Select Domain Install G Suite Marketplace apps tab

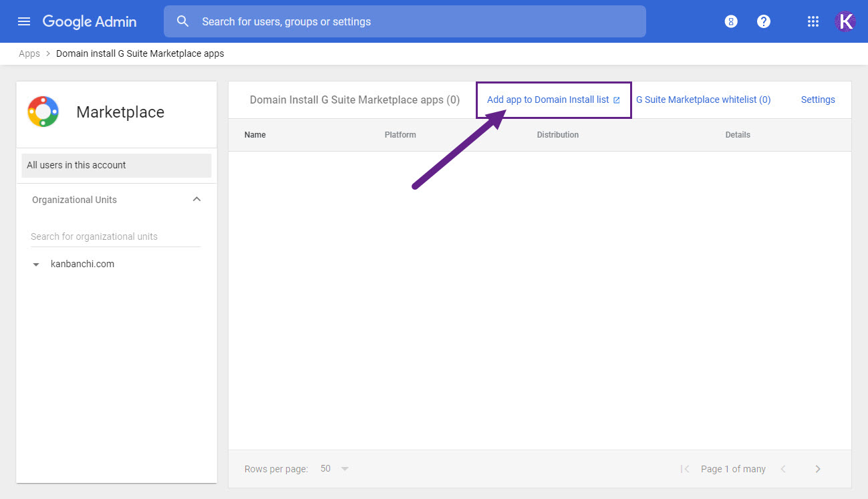pyautogui.click(x=355, y=100)
